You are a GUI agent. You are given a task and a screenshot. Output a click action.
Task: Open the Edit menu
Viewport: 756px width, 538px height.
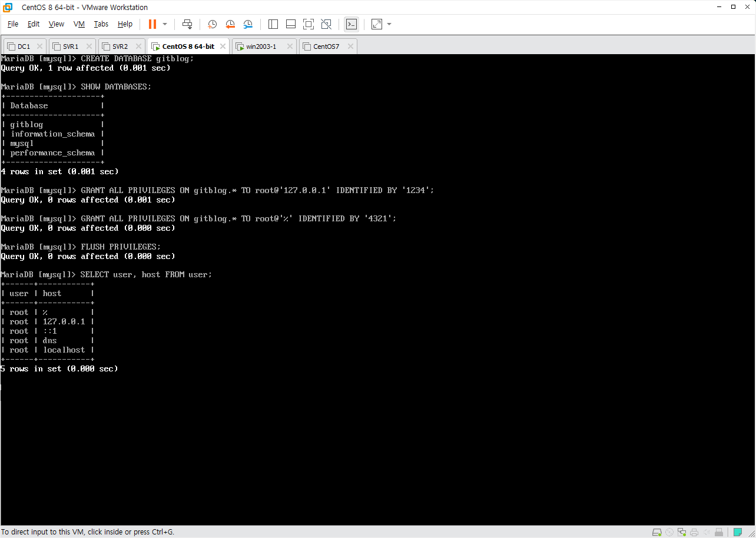[34, 24]
